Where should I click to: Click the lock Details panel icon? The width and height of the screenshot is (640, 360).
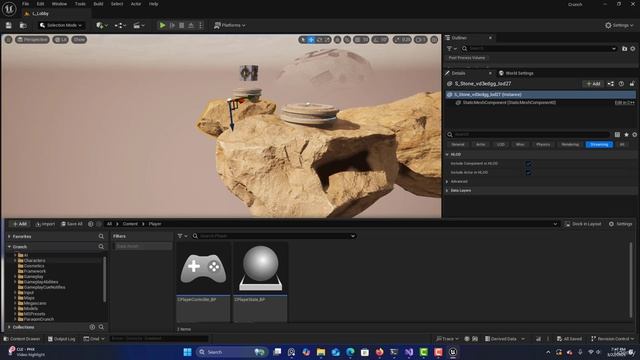click(x=632, y=84)
